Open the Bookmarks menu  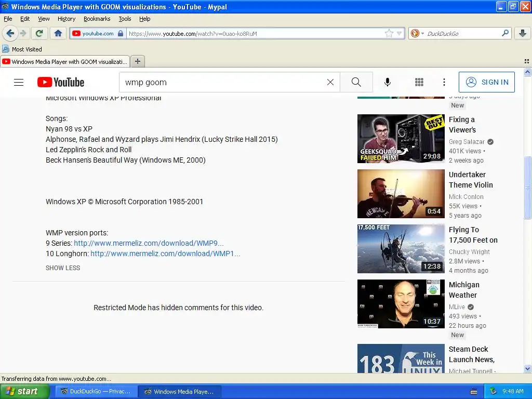tap(97, 19)
